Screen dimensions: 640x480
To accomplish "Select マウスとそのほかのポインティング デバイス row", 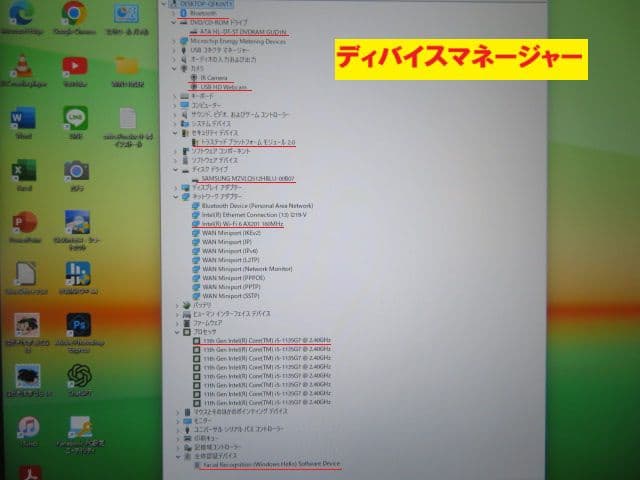I will [235, 411].
